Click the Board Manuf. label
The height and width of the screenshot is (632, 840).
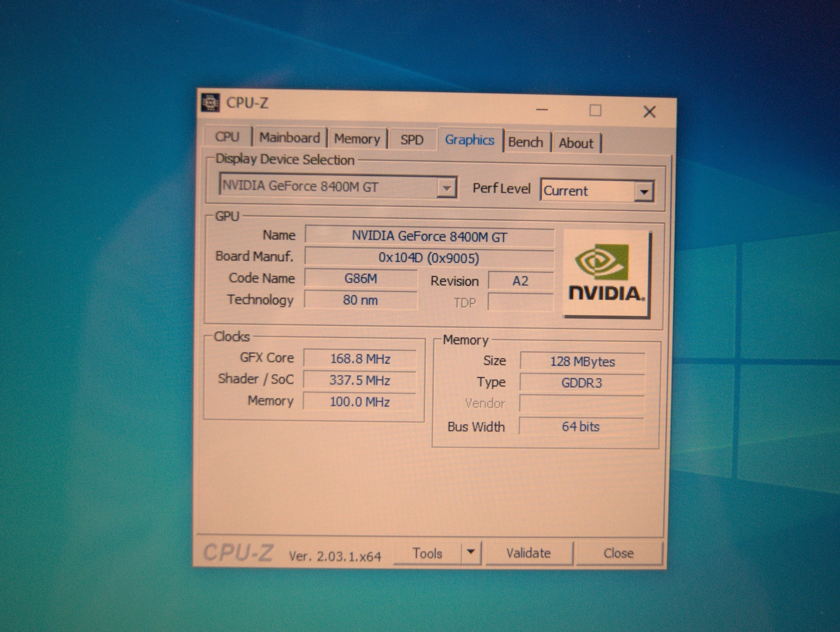coord(255,256)
